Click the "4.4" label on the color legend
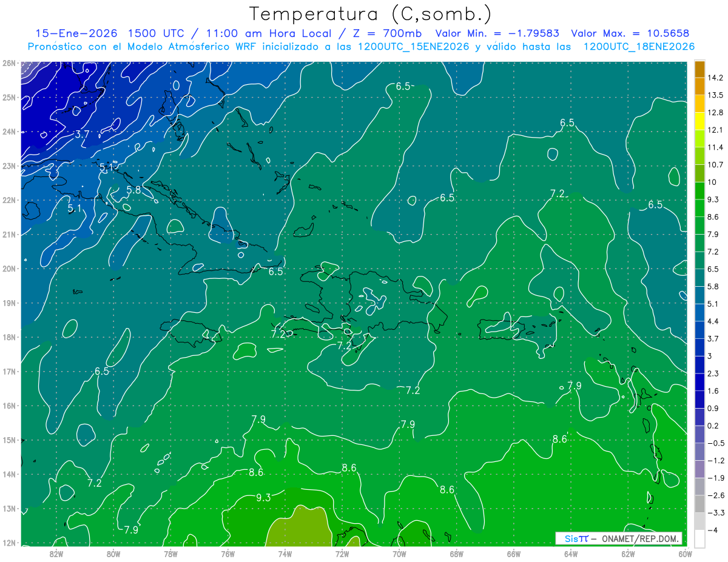728x562 pixels. (x=713, y=321)
